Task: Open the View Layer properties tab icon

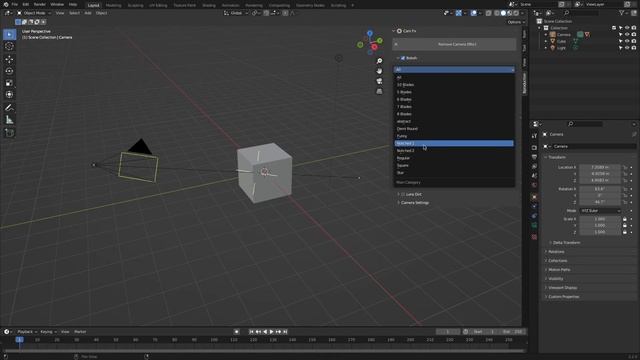Action: 534,167
